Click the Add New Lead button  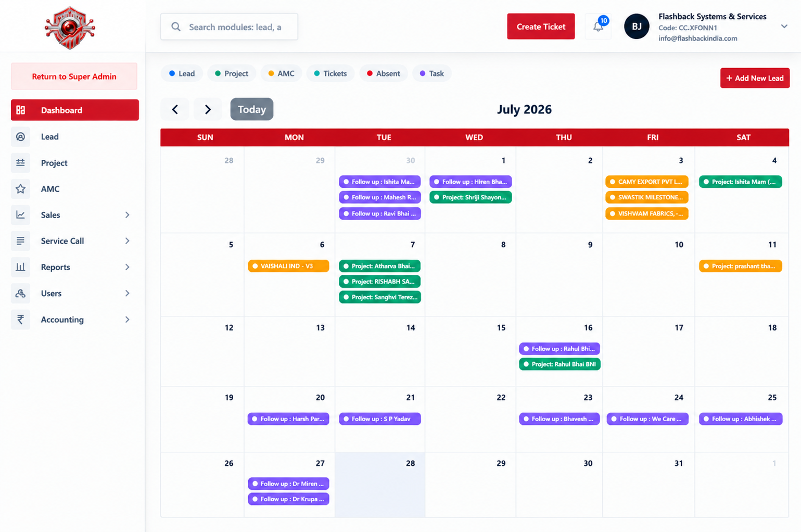pyautogui.click(x=755, y=78)
